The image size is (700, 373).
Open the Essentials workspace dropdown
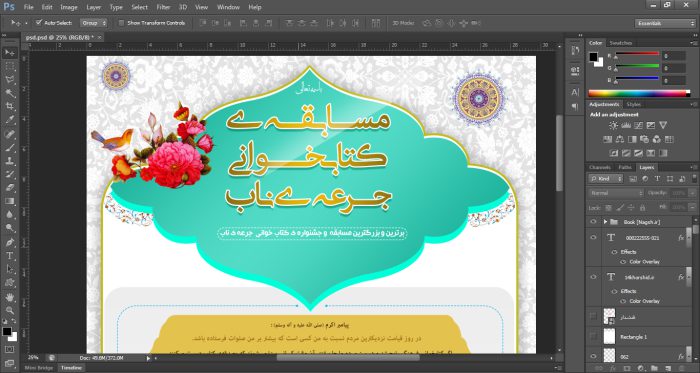coord(665,23)
